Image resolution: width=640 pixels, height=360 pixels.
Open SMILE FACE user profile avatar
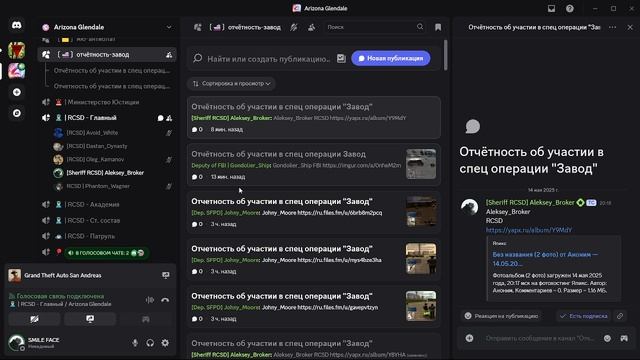click(x=16, y=343)
